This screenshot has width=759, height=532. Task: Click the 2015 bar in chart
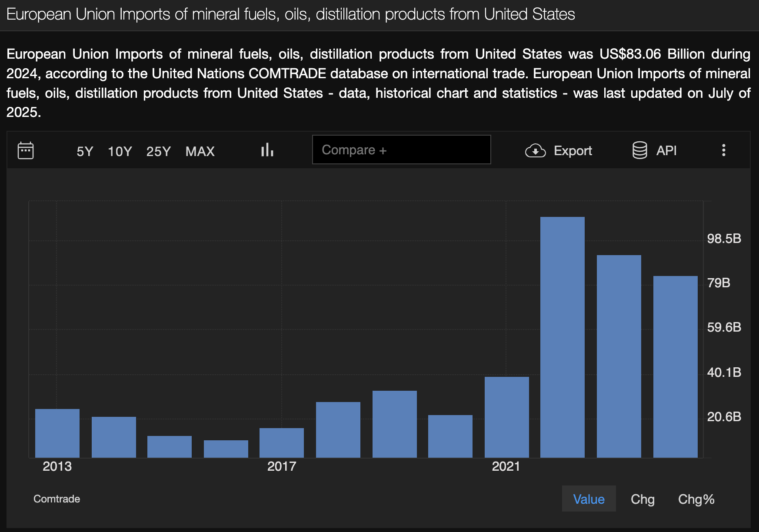click(170, 447)
